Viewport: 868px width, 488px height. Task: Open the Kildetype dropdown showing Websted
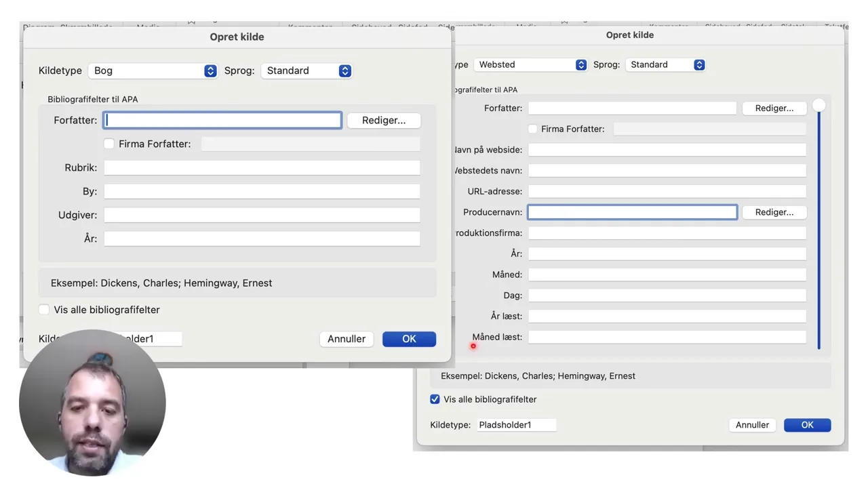tap(530, 64)
